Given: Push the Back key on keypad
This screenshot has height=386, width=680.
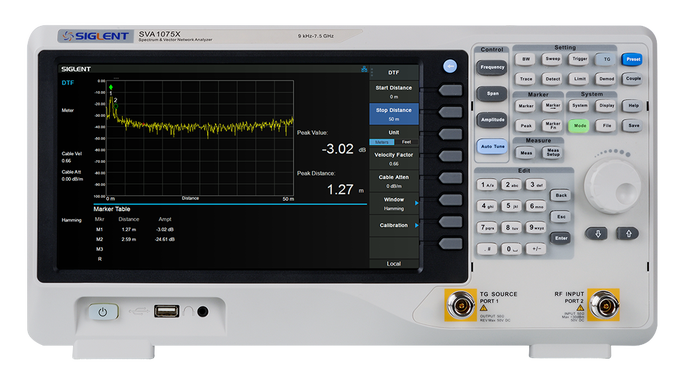Looking at the screenshot, I should [560, 196].
